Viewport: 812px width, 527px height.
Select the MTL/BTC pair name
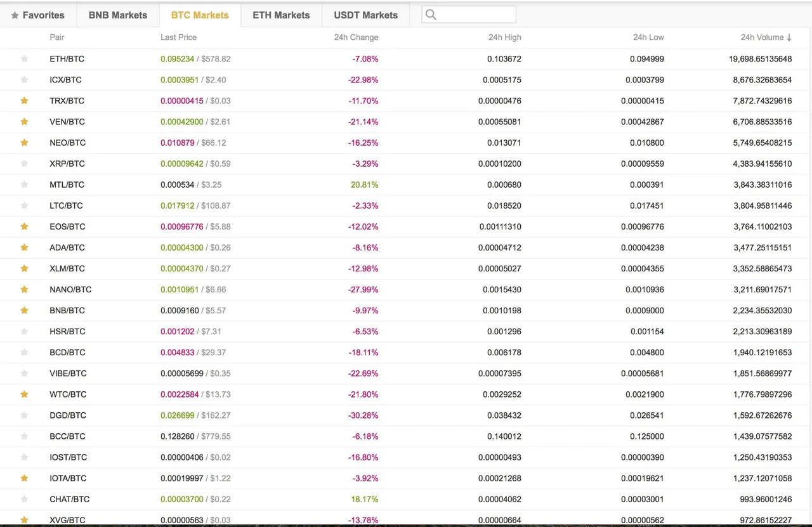point(67,185)
